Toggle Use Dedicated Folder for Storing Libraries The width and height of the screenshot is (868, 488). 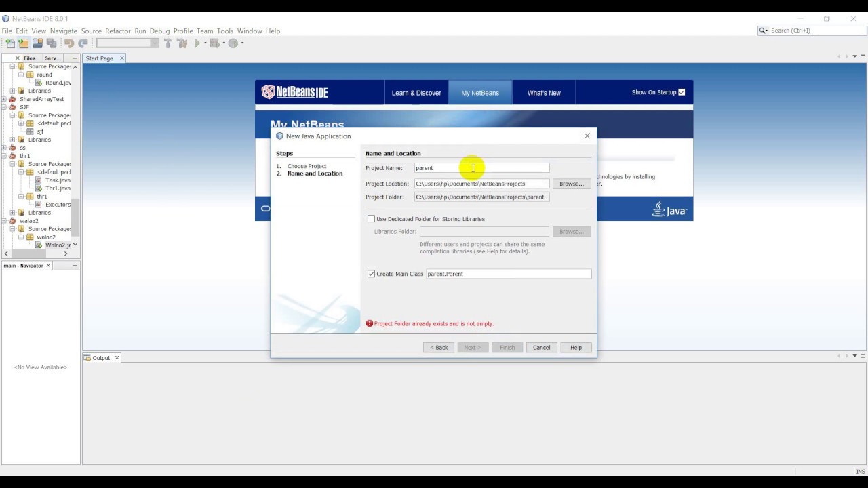[371, 219]
